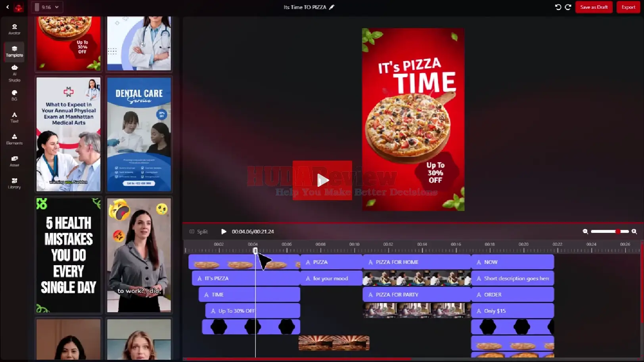
Task: Click the Split tool
Action: coord(199,232)
